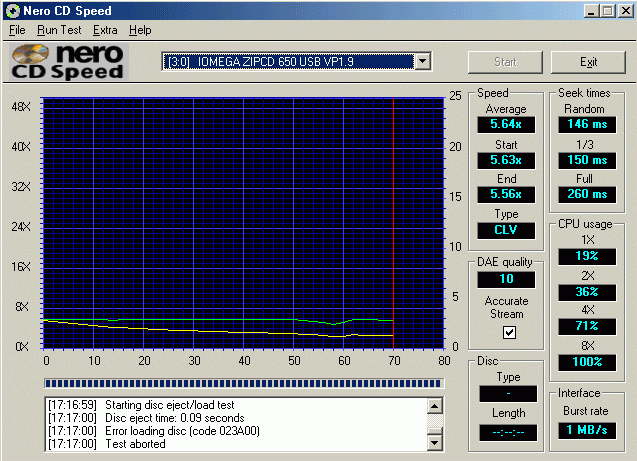This screenshot has height=461, width=637.
Task: Click the DAE quality value 10
Action: click(x=506, y=279)
